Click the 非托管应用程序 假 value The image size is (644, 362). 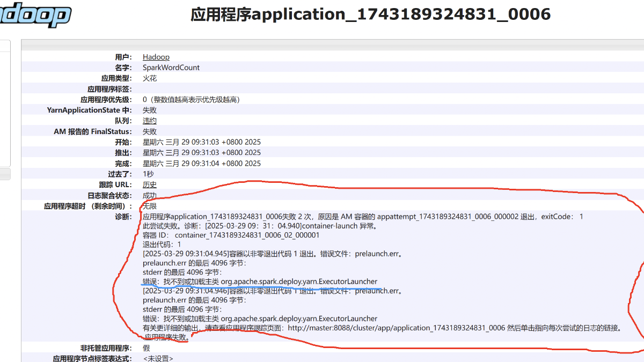[146, 348]
